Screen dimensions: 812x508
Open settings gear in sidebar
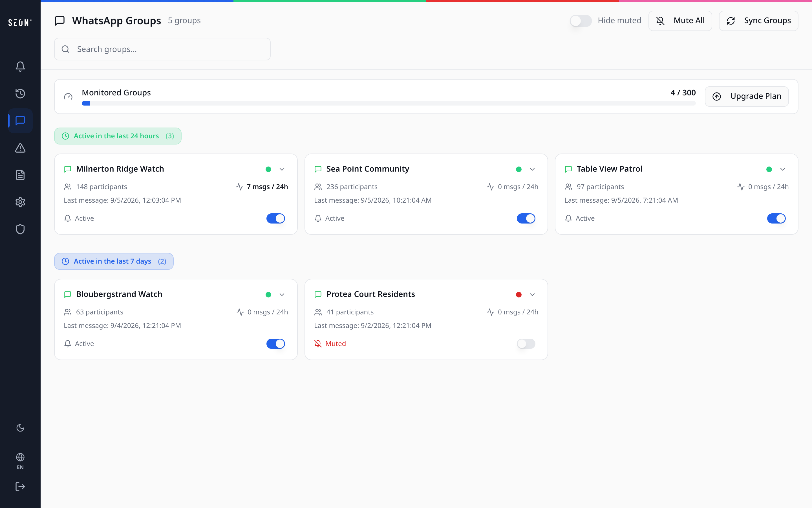coord(20,202)
